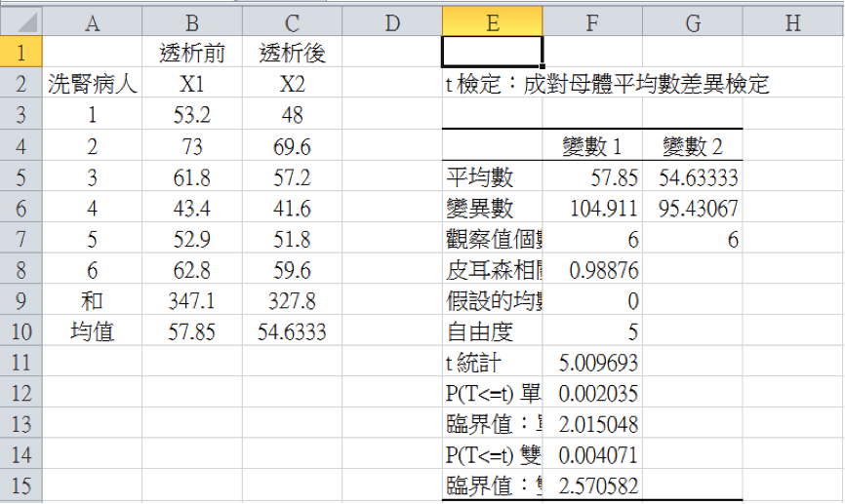The image size is (845, 504).
Task: Select row 15 header
Action: click(20, 487)
